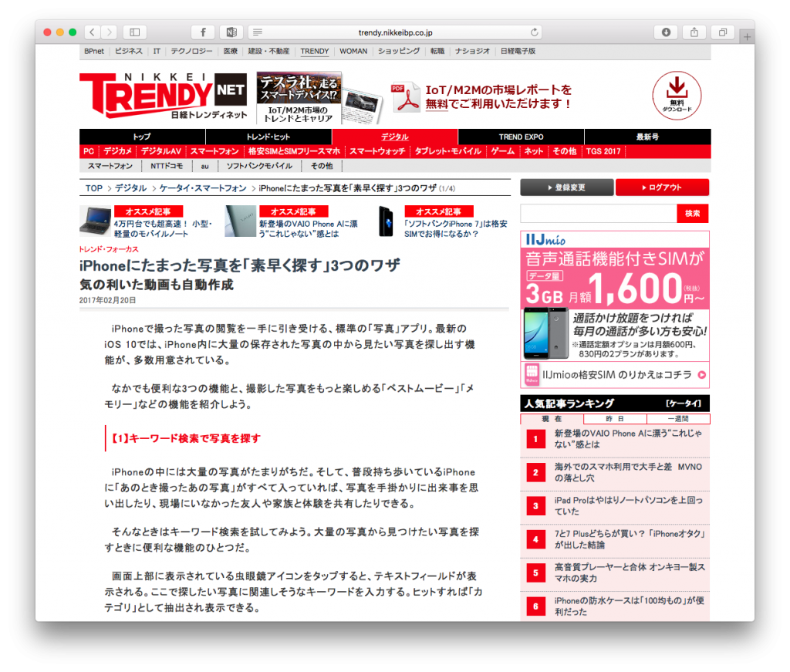Select the 最新号 main tab

coord(647,137)
